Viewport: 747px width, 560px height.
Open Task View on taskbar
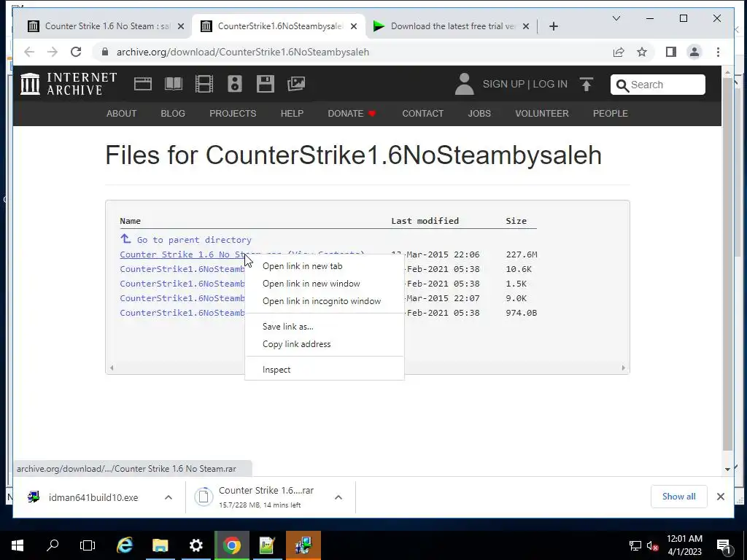88,545
